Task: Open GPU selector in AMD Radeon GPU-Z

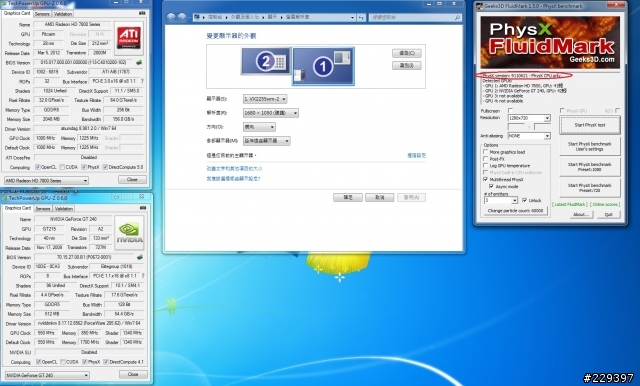Action: click(46, 180)
